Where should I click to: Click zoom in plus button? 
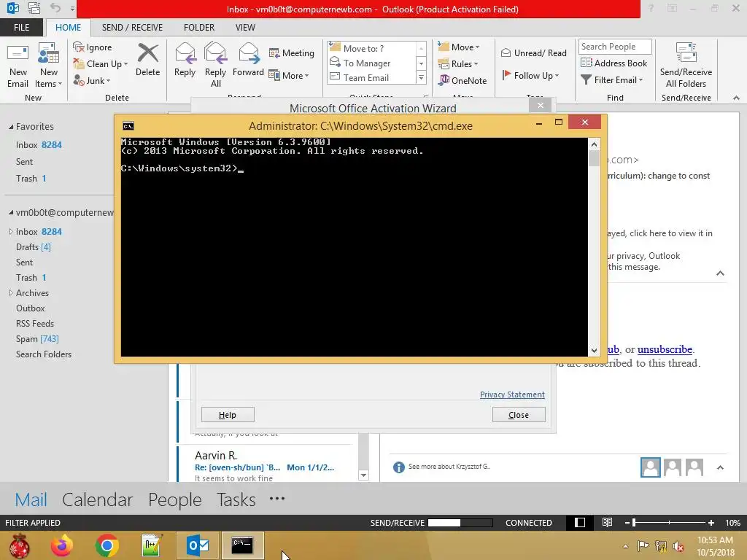711,523
